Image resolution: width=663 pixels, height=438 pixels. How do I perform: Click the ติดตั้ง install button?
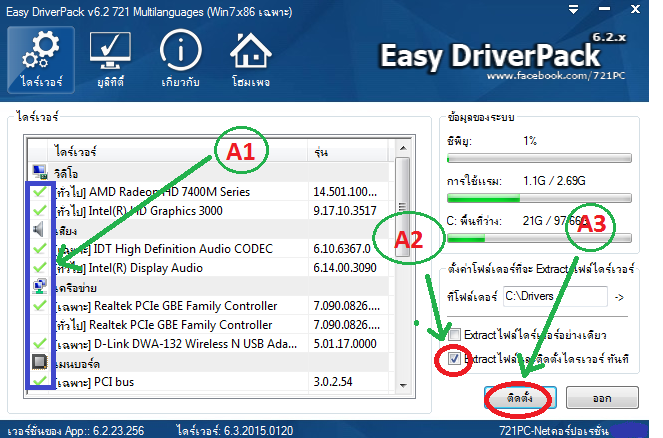520,398
